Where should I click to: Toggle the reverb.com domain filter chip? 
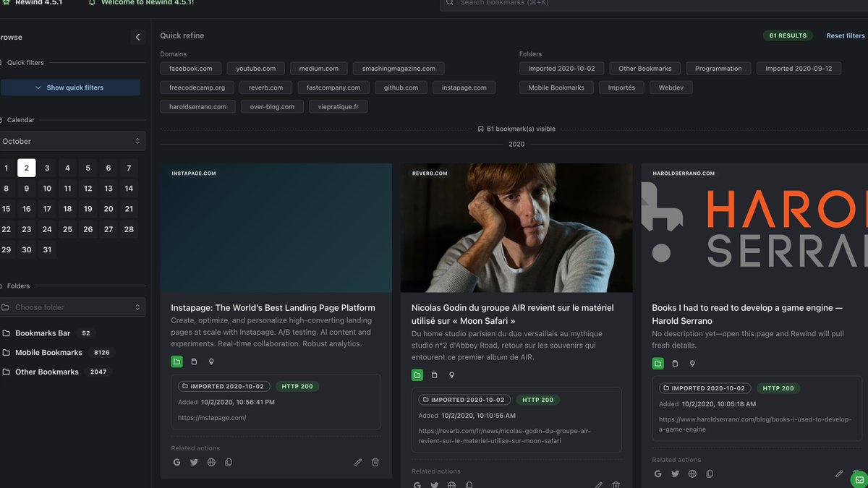pyautogui.click(x=266, y=87)
